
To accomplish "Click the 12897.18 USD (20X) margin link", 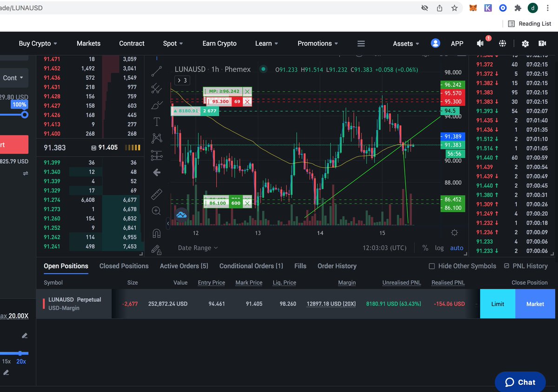I will coord(331,304).
